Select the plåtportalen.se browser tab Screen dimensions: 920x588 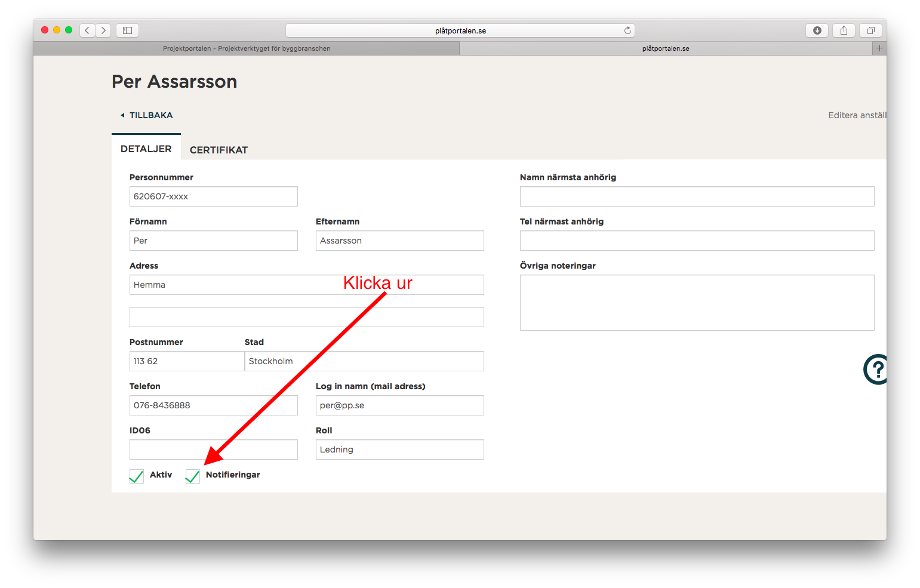coord(666,48)
